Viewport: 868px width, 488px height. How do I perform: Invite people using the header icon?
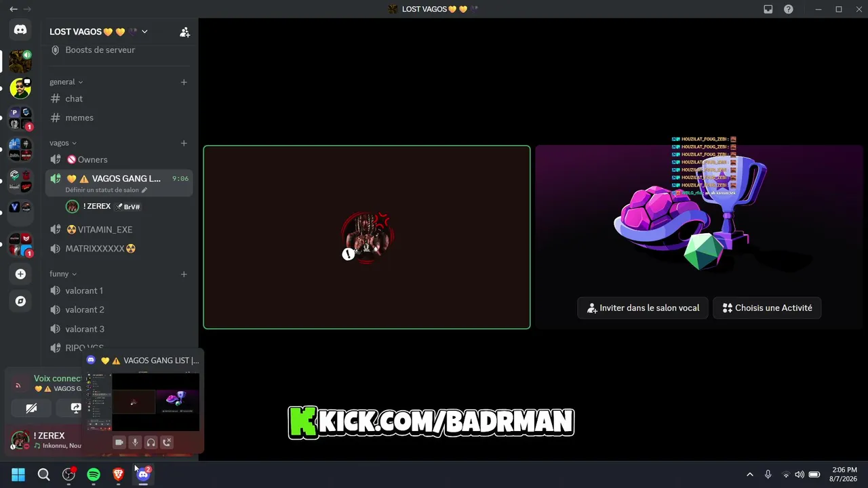(x=184, y=32)
